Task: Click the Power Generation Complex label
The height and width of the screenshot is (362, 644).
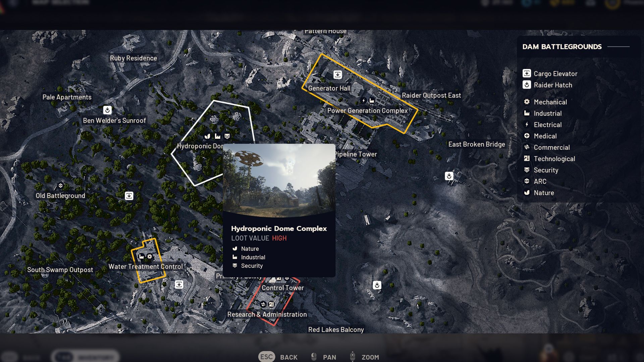Action: pyautogui.click(x=368, y=111)
